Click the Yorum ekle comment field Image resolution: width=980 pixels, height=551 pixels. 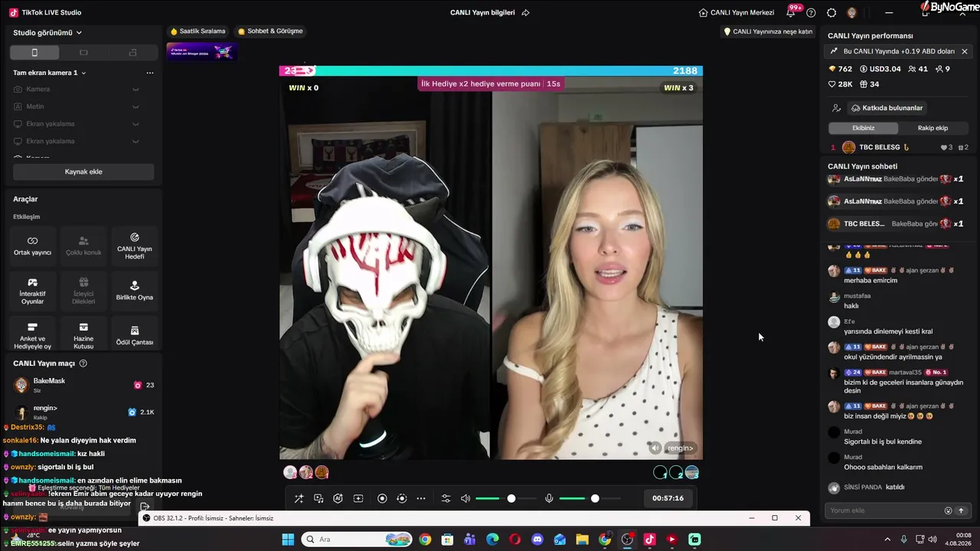coord(884,510)
